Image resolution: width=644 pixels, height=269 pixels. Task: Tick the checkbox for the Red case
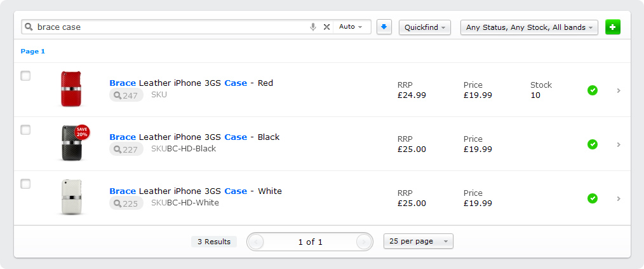tap(25, 76)
